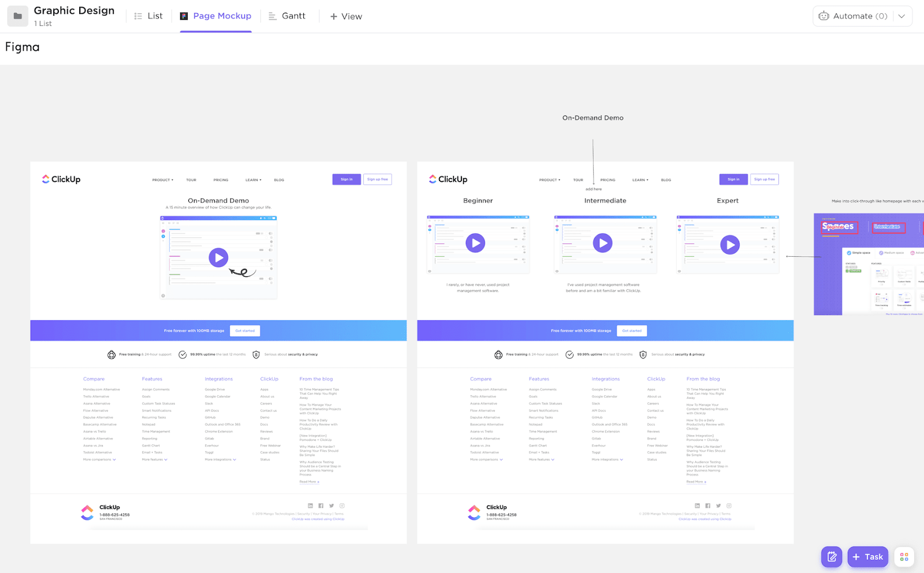Click the LinkedIn icon in left mockup footer
The image size is (924, 573).
(x=310, y=505)
